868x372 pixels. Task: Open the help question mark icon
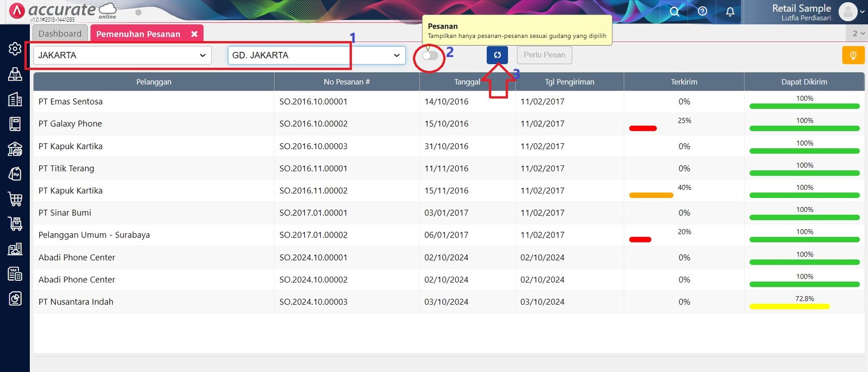pyautogui.click(x=703, y=11)
